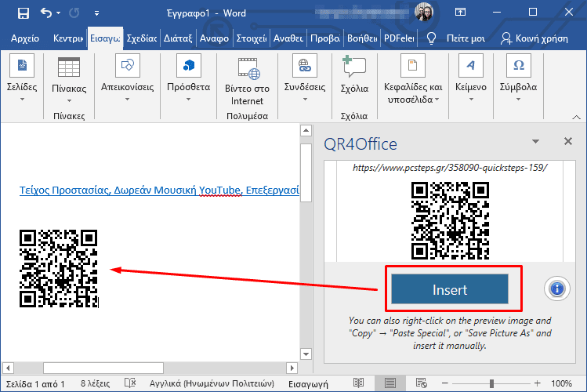Screen dimensions: 587x392
Task: Switch to the Σχεδίαση ribbon tab
Action: click(141, 38)
